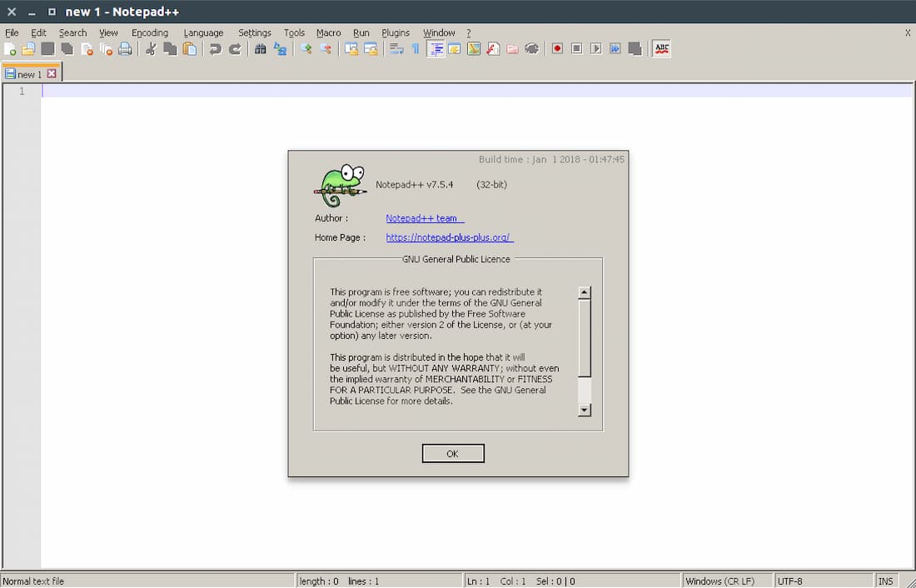Click the Save All icon
916x588 pixels.
pyautogui.click(x=67, y=48)
